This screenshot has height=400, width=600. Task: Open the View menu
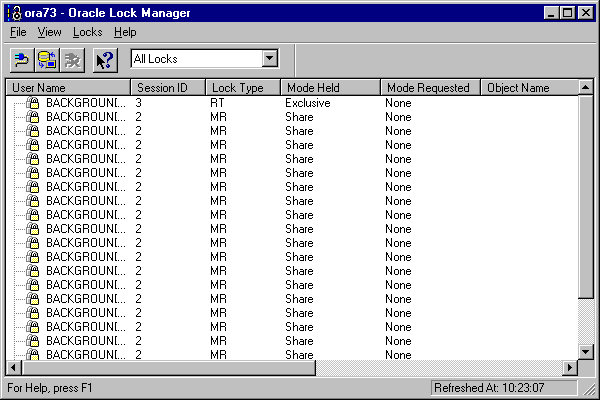(49, 32)
